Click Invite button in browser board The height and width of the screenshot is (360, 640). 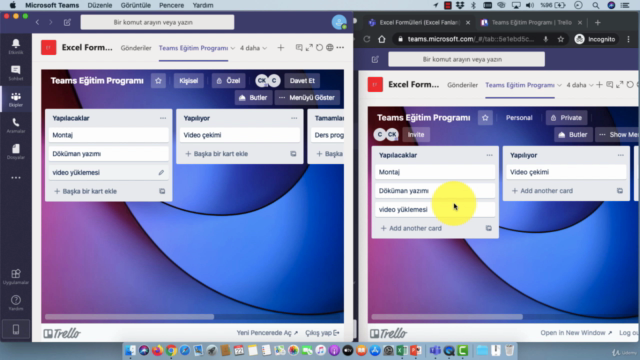coord(416,135)
